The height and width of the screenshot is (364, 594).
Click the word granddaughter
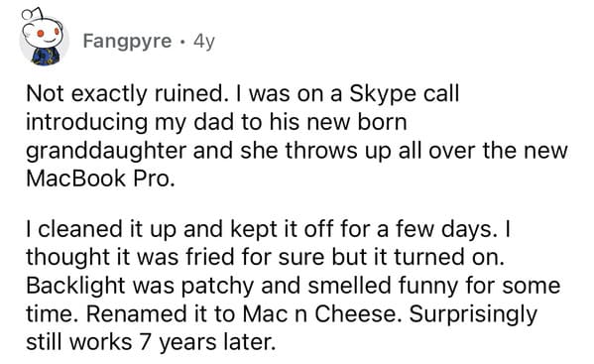tap(106, 151)
